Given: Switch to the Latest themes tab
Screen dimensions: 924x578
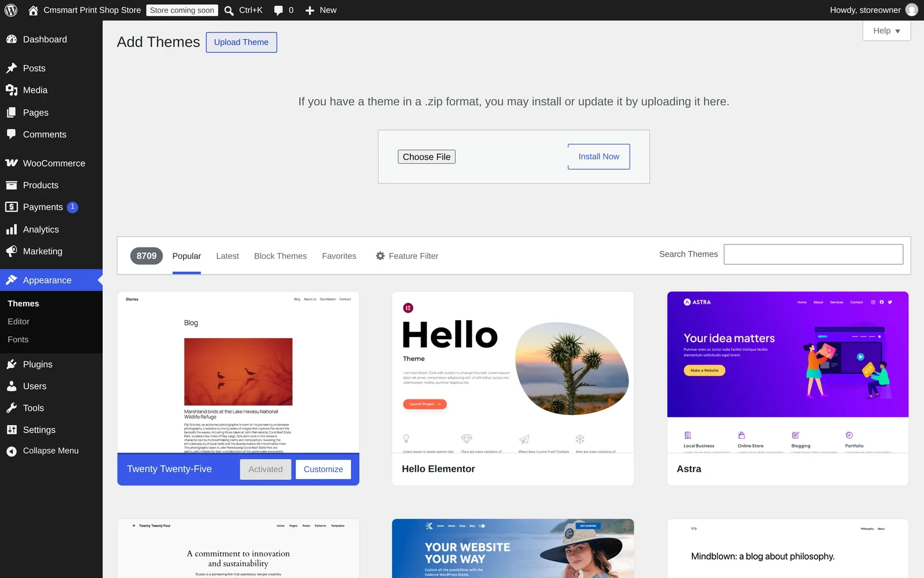Looking at the screenshot, I should (x=228, y=256).
